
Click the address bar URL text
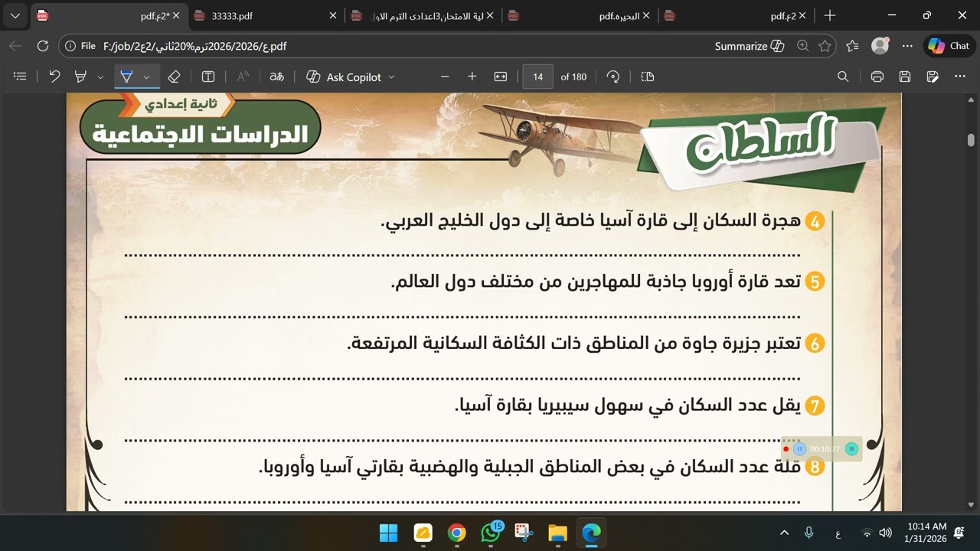(194, 46)
